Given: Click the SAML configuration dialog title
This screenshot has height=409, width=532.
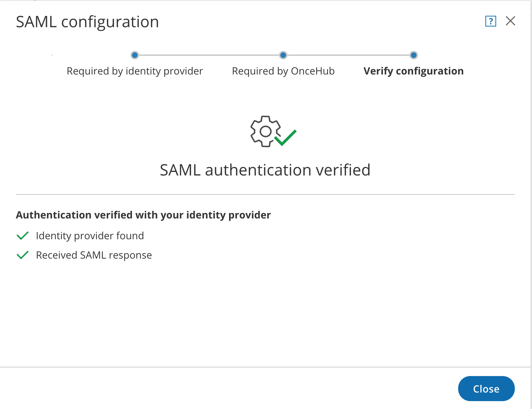Looking at the screenshot, I should click(87, 22).
